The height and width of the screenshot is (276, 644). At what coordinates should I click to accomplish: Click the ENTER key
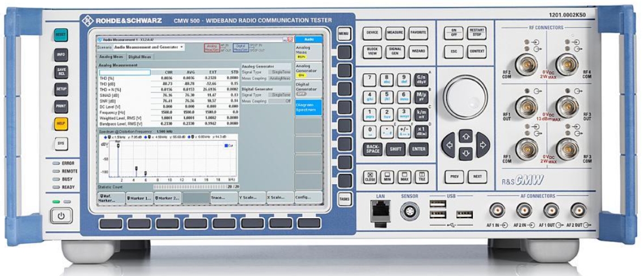[418, 149]
